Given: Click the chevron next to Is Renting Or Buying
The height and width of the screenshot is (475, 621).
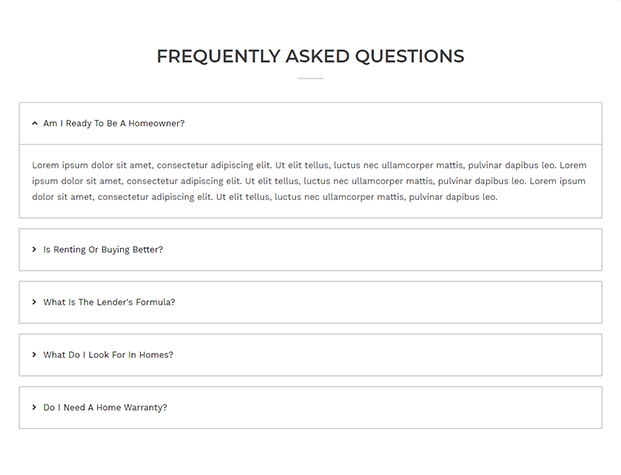Looking at the screenshot, I should (34, 250).
